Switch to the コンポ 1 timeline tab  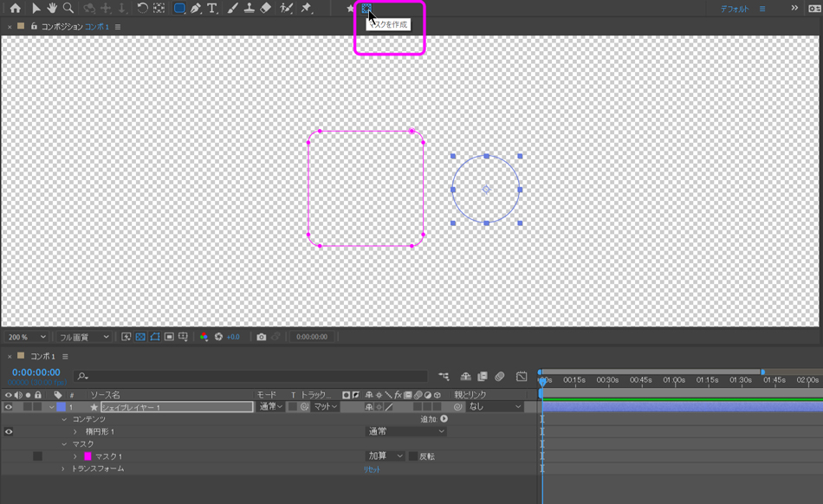(x=42, y=356)
